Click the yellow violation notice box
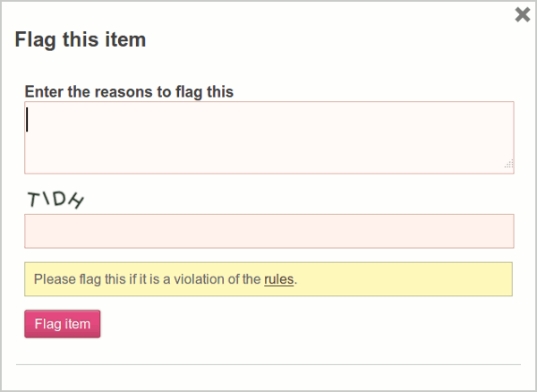This screenshot has height=392, width=537. pyautogui.click(x=403, y=279)
